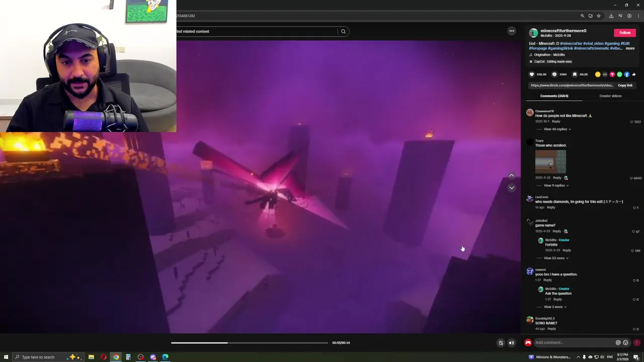Reply to the 'SONG NAME?' comment
644x362 pixels.
tap(552, 329)
